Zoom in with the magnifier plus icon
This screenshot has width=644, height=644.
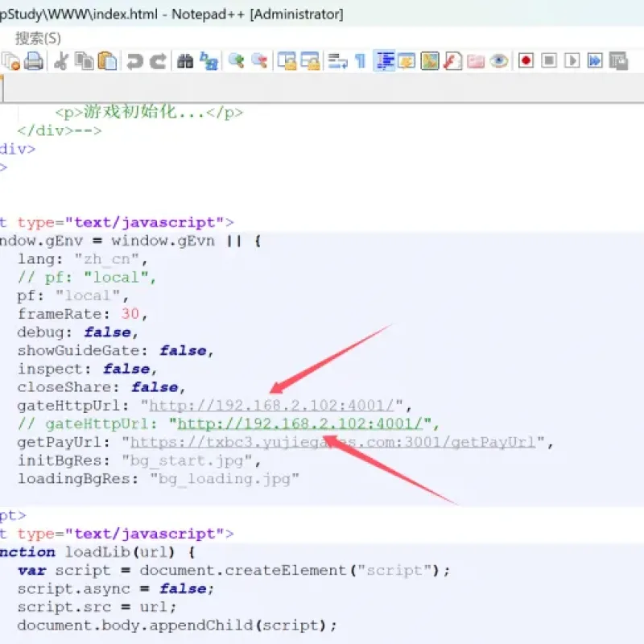[236, 61]
